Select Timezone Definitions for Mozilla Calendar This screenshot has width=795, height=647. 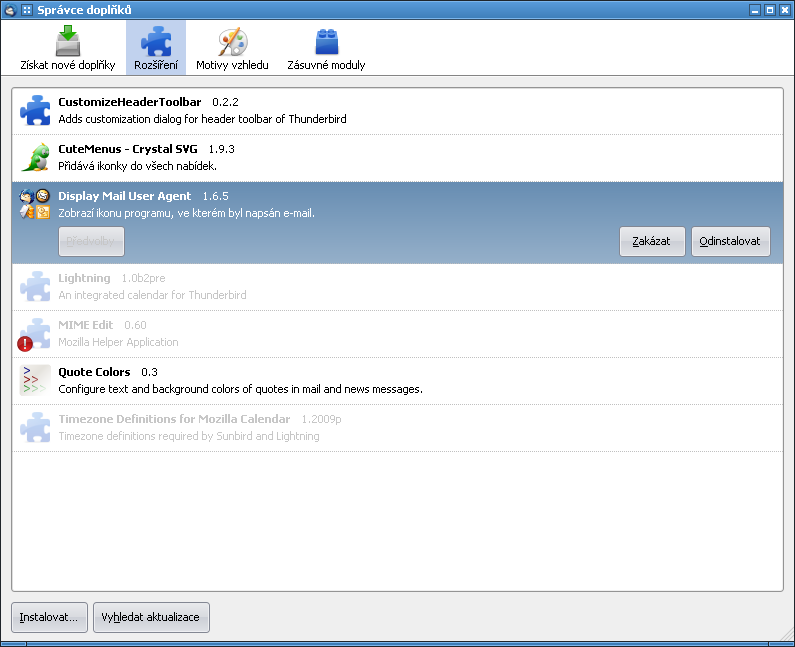(x=398, y=428)
